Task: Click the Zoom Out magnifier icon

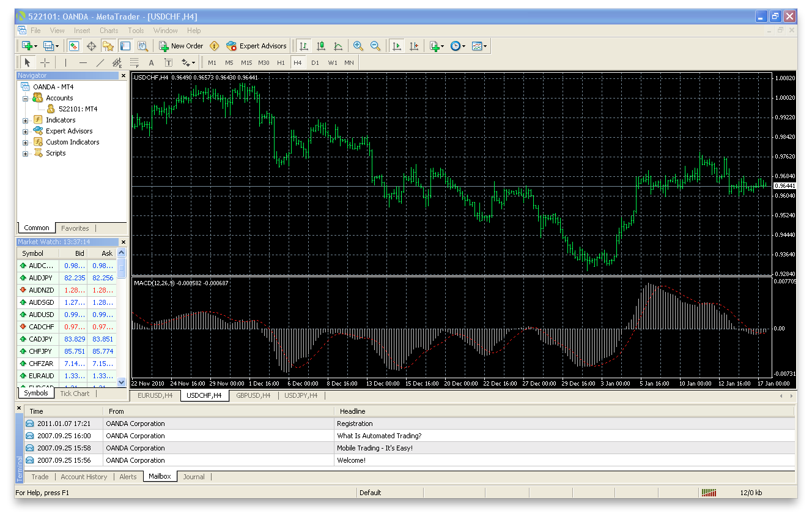Action: [x=375, y=46]
